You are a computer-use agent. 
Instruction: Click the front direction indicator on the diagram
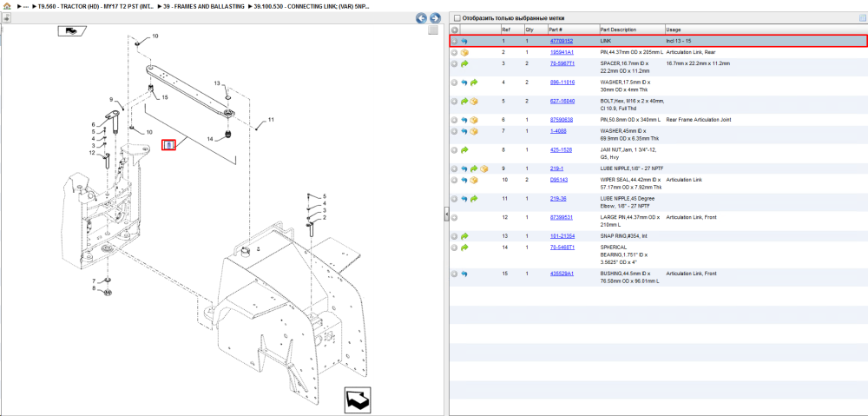pos(71,31)
